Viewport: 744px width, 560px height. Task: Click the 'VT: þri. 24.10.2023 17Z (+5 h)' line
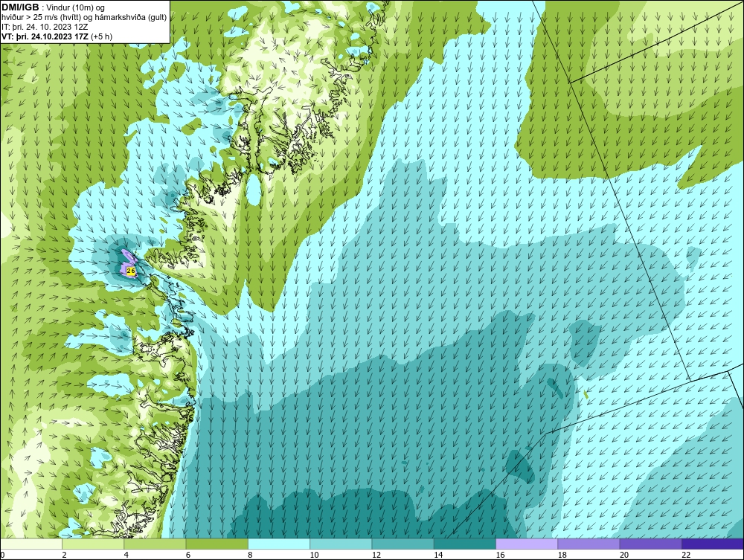(x=57, y=36)
